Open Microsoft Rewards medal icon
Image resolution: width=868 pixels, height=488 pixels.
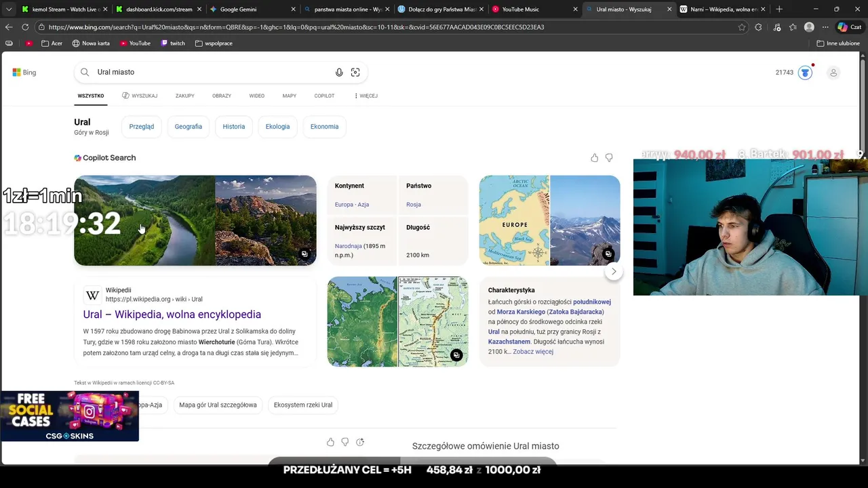point(805,73)
